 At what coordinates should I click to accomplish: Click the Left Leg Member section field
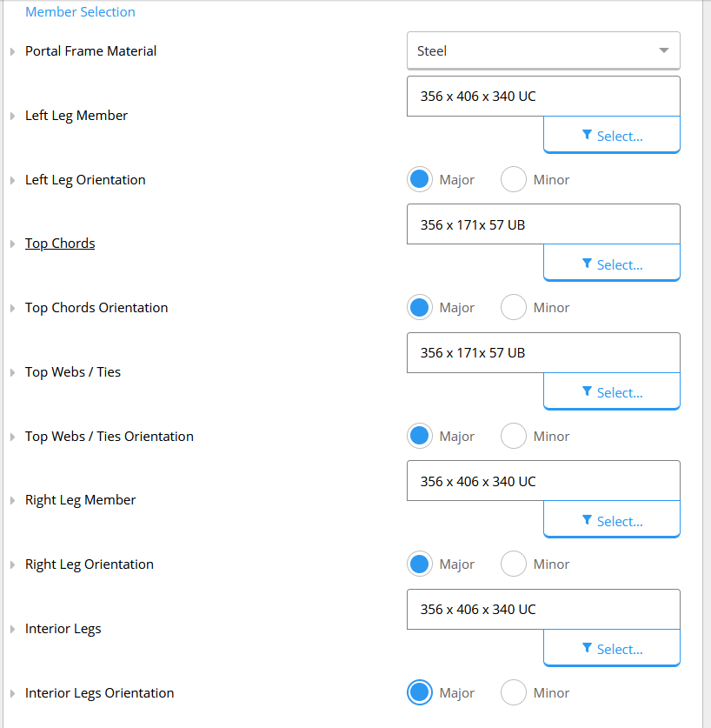coord(543,96)
